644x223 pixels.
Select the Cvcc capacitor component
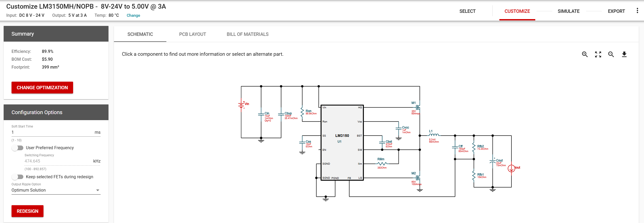[399, 129]
